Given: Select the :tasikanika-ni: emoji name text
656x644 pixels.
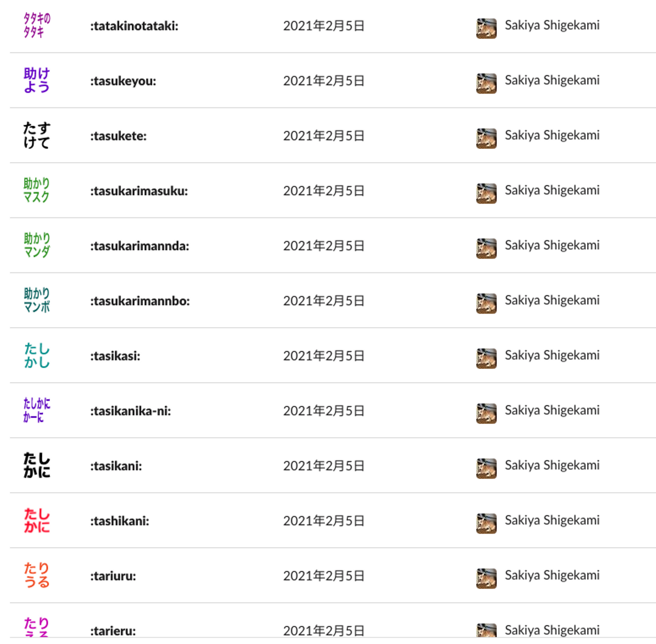Looking at the screenshot, I should [131, 411].
